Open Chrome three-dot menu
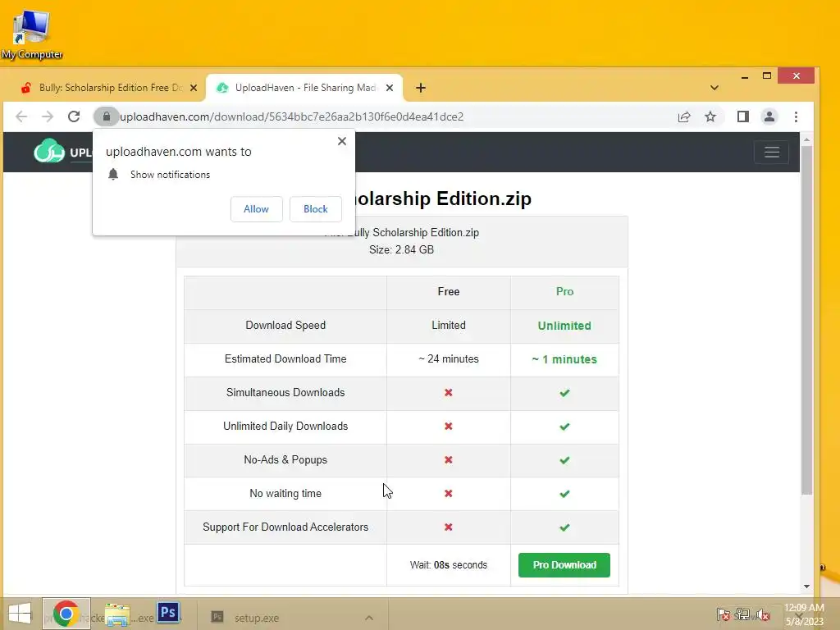 [x=796, y=116]
